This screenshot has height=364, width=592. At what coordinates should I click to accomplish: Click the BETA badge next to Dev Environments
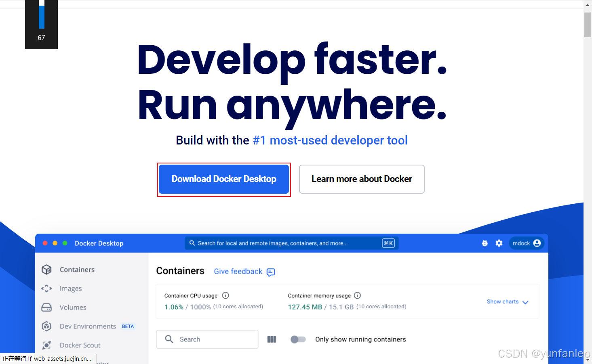point(128,326)
